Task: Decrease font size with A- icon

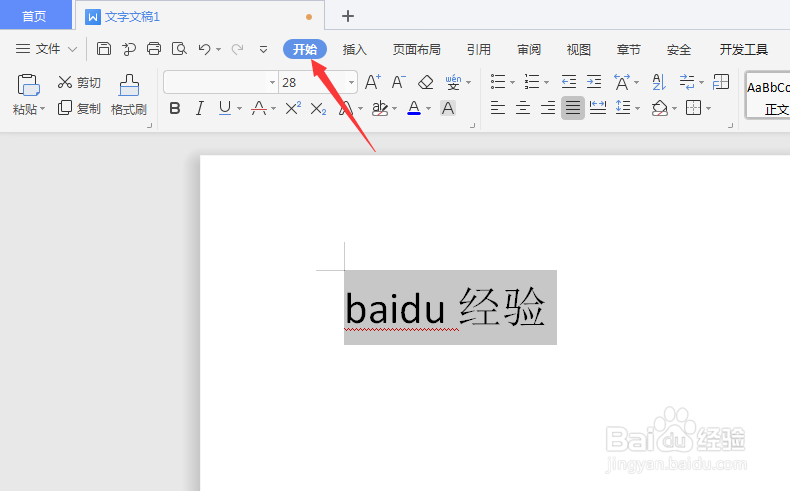Action: (x=399, y=82)
